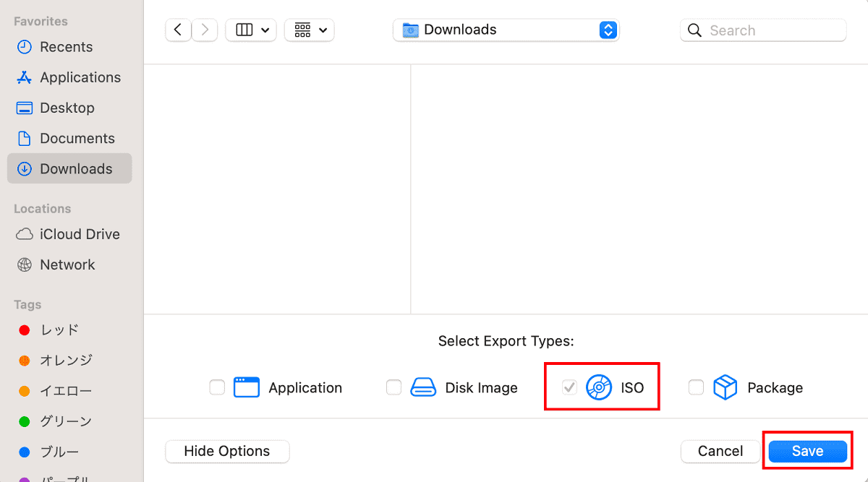868x482 pixels.
Task: Click the Package box icon
Action: coord(725,387)
